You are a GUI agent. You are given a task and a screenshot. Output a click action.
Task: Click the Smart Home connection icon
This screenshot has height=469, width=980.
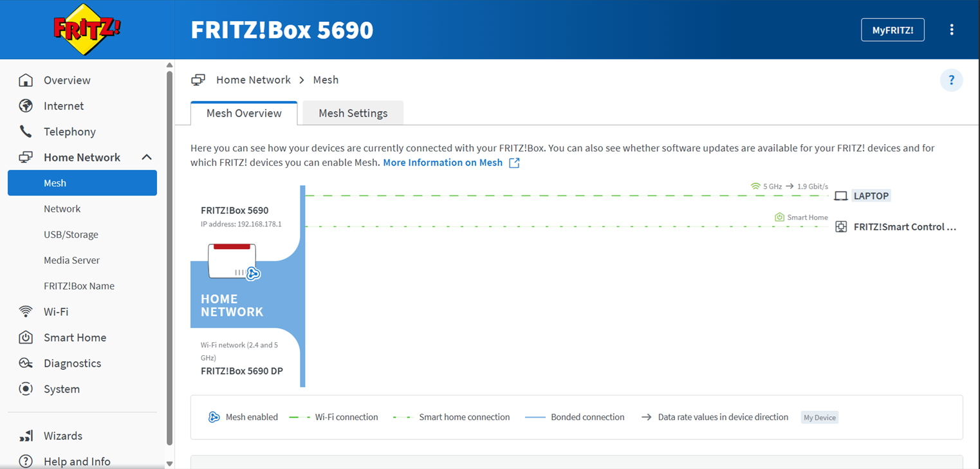point(779,217)
